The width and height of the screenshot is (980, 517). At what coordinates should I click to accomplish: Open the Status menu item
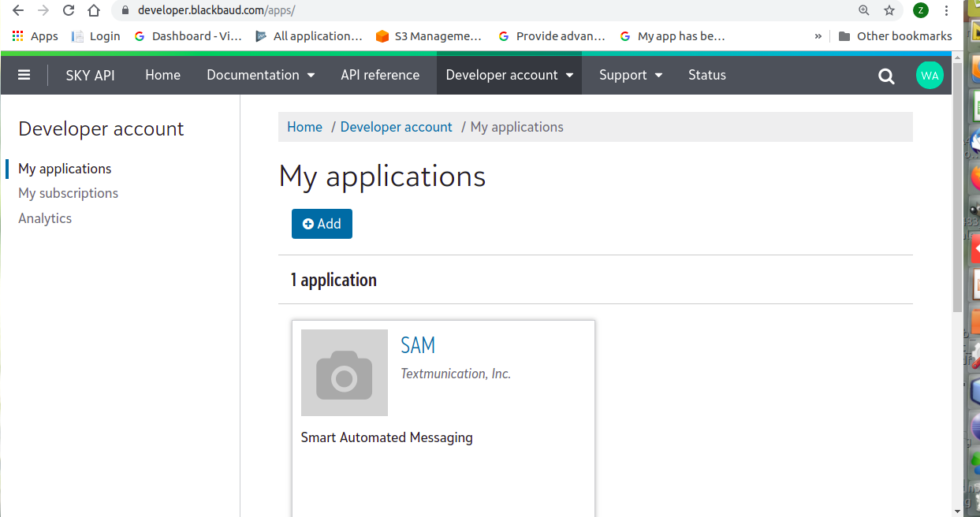coord(707,75)
